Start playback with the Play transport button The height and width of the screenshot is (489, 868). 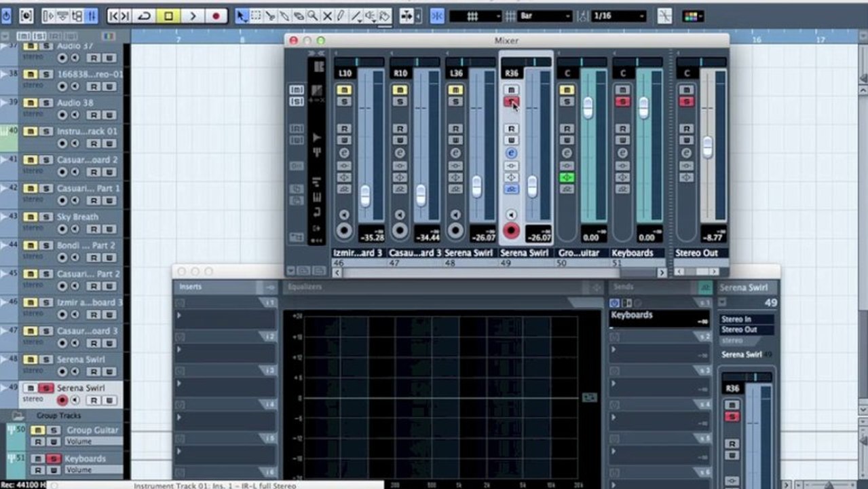(192, 16)
